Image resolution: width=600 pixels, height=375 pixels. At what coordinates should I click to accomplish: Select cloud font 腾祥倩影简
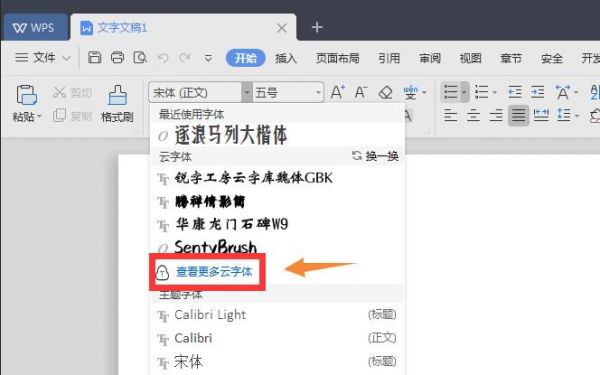pos(277,201)
